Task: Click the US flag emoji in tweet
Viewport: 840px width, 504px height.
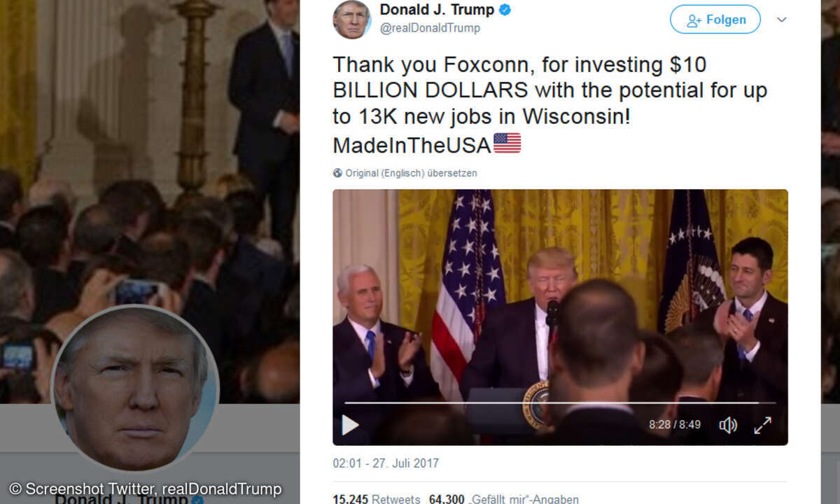Action: [x=507, y=143]
